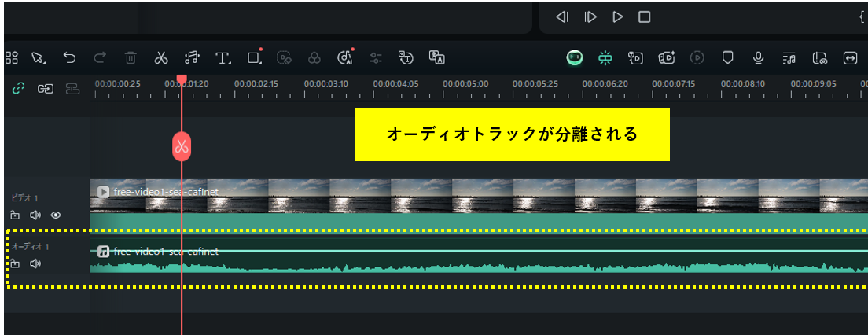Zoom timeline to fit with arrows icon

850,57
